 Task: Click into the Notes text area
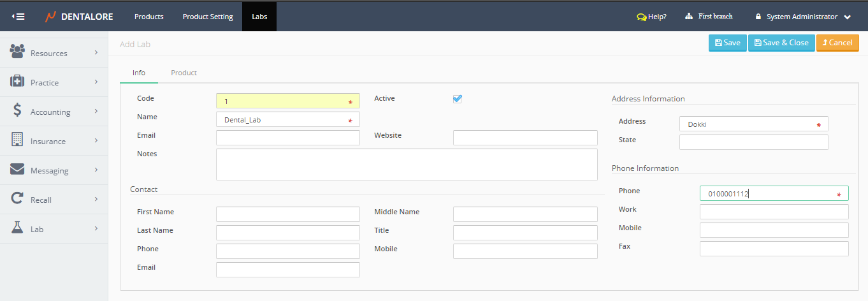click(x=407, y=165)
